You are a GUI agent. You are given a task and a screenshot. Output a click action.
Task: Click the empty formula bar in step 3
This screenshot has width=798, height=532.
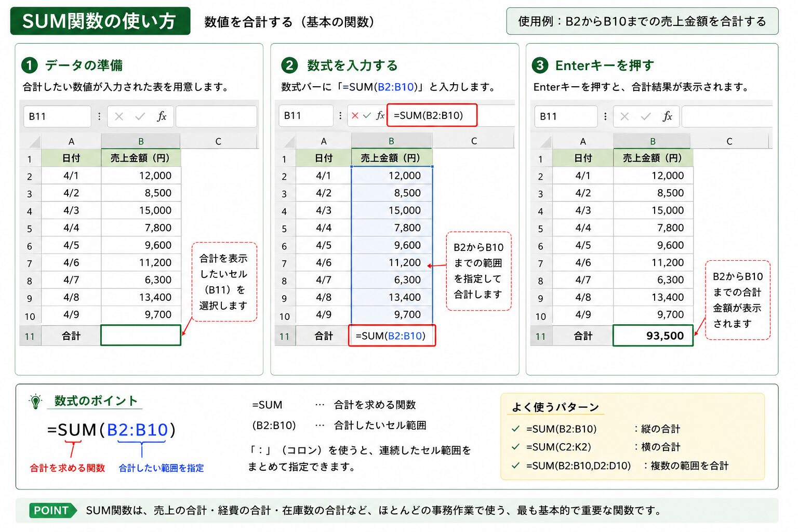pos(727,116)
